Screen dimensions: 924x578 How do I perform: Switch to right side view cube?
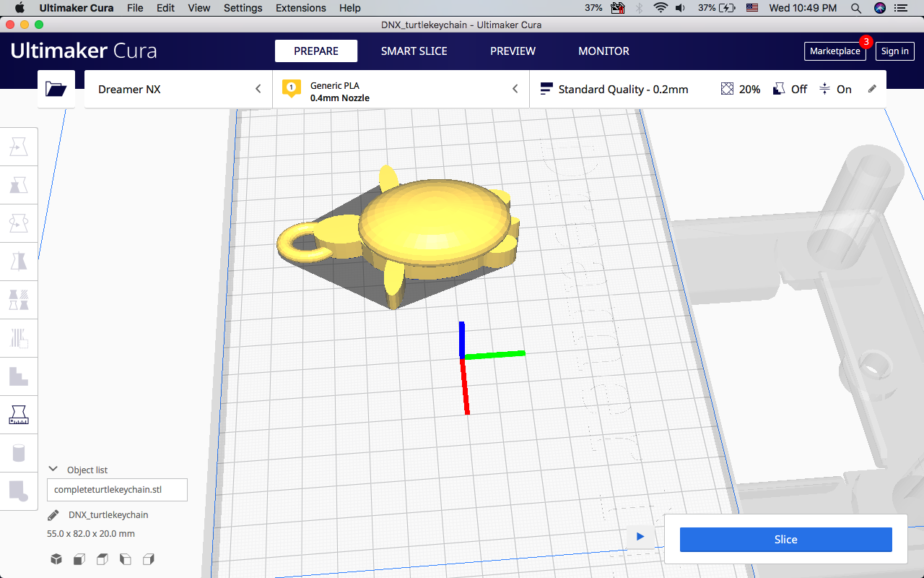point(149,559)
